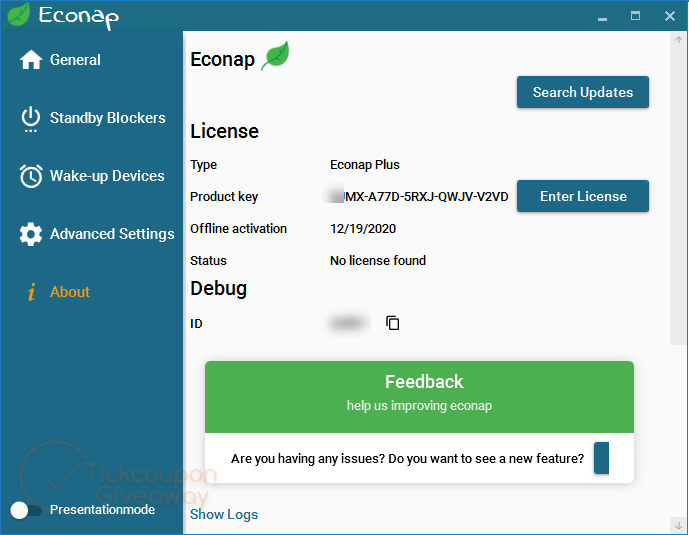
Task: Click the 'Econap Plus' license type value
Action: point(365,165)
